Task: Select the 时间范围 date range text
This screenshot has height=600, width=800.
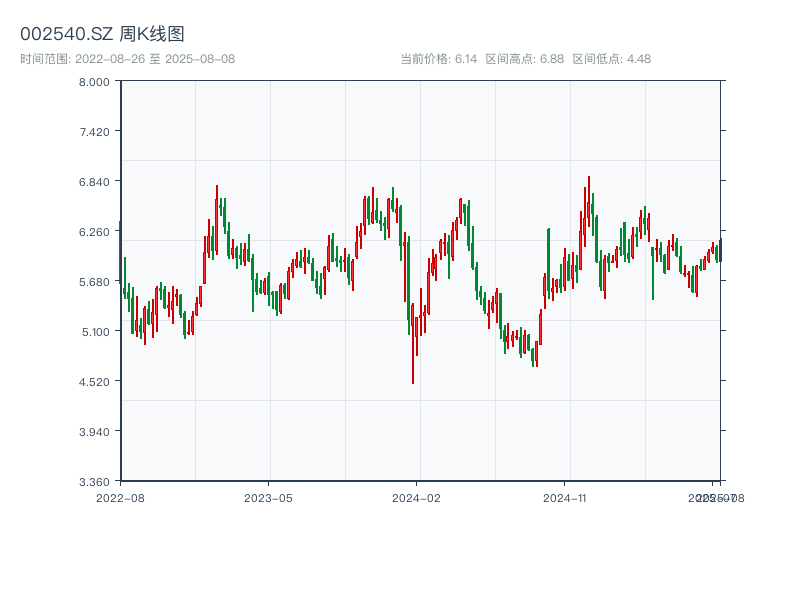Action: [127, 59]
